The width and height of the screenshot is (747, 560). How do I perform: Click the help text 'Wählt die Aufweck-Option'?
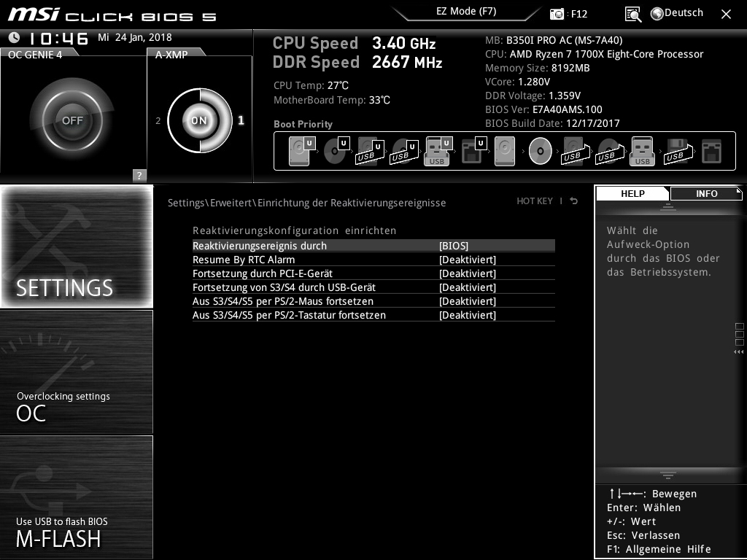pos(648,237)
